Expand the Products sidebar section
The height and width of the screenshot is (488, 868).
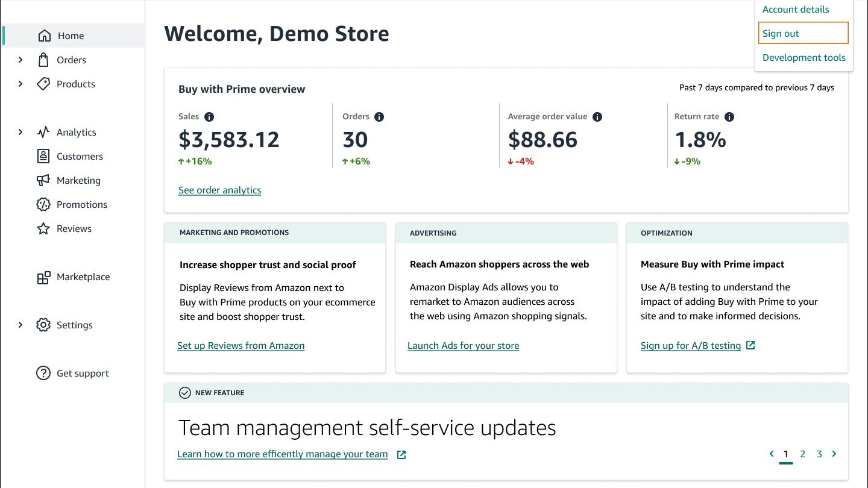point(20,84)
